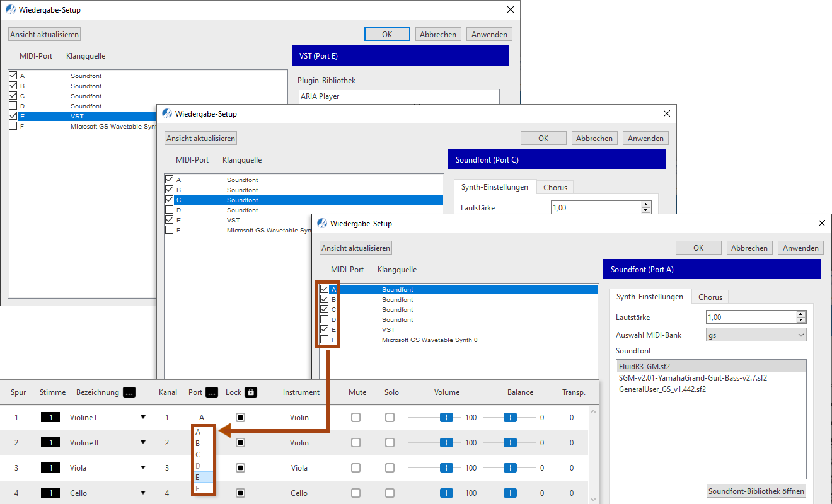Viewport: 832px width, 504px height.
Task: Select GeneralUser_GS_v1.442.sf2 in soundfont list
Action: pyautogui.click(x=662, y=389)
